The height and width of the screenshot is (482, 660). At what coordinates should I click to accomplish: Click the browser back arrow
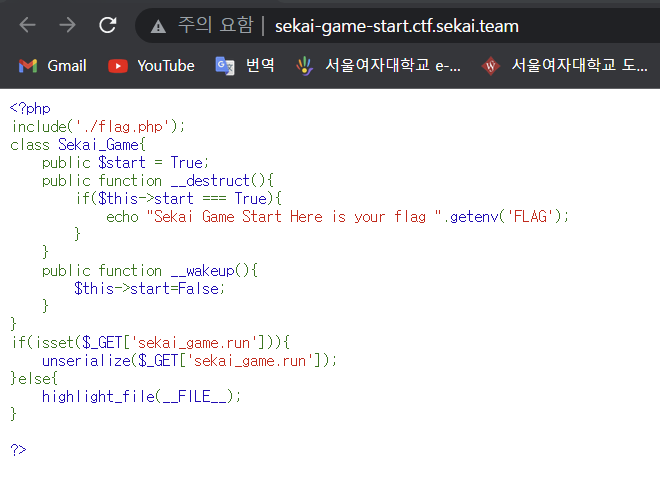[x=27, y=25]
